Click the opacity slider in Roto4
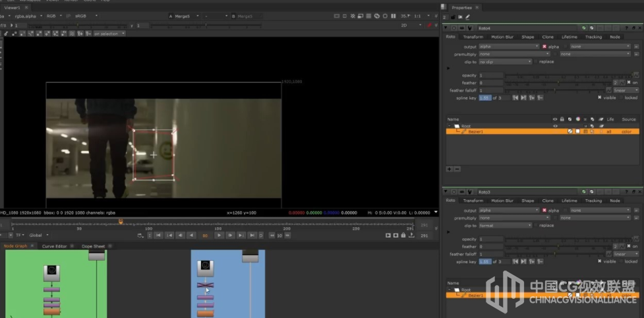 coord(569,75)
